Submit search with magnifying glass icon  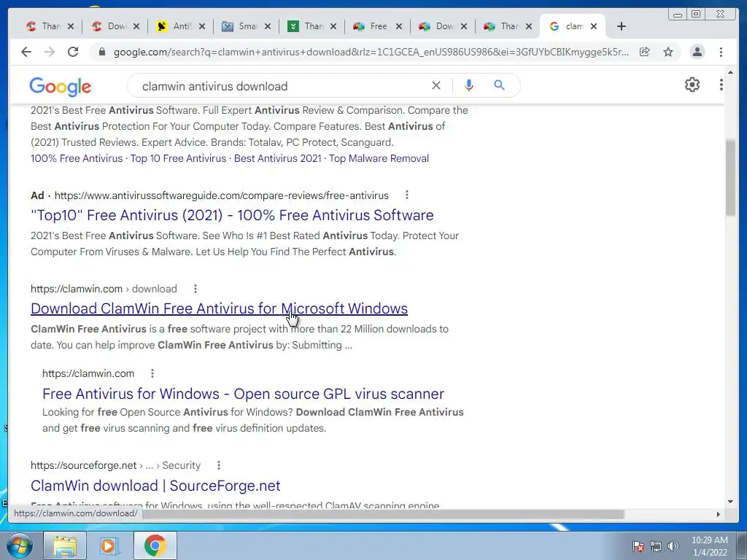click(x=499, y=85)
